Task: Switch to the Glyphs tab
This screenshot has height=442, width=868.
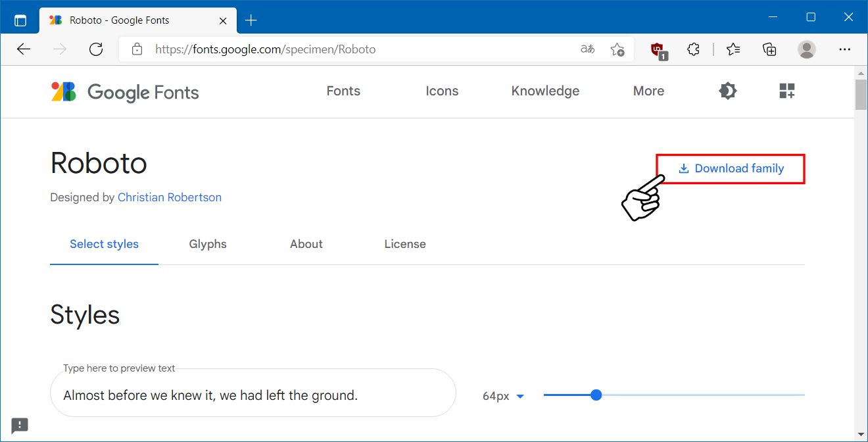Action: (x=208, y=244)
